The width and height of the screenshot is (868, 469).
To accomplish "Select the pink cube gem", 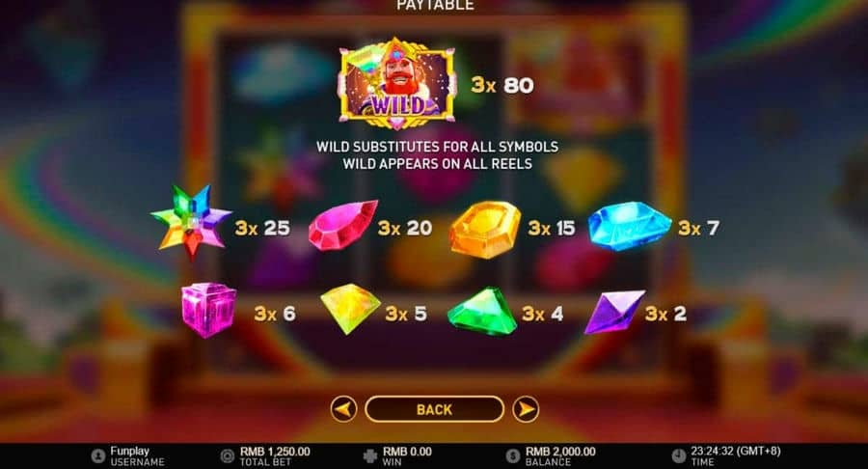I will (x=208, y=310).
